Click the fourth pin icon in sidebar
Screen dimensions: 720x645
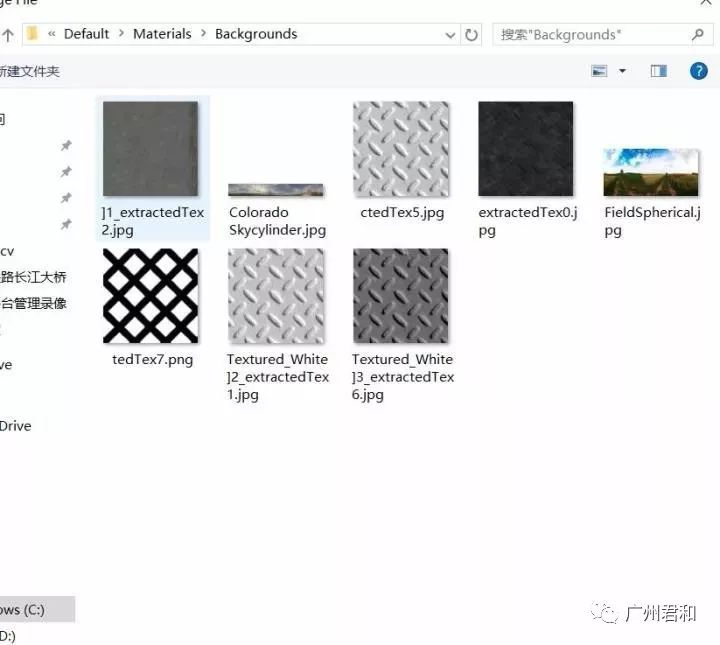click(66, 224)
